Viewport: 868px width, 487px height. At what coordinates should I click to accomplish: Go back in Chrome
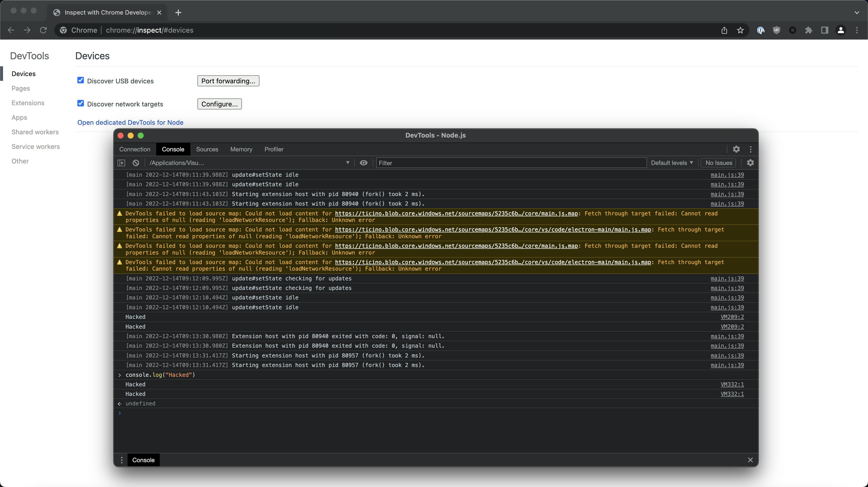[11, 30]
